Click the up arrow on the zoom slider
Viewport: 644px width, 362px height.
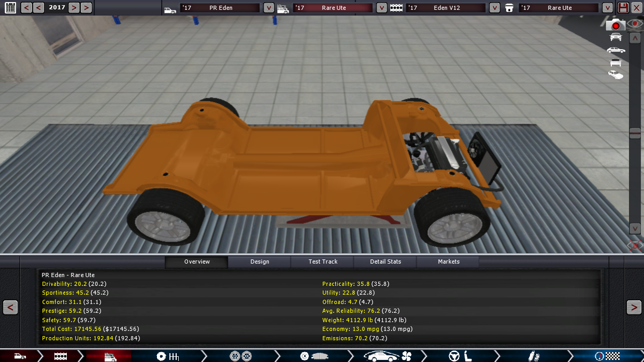pyautogui.click(x=635, y=38)
